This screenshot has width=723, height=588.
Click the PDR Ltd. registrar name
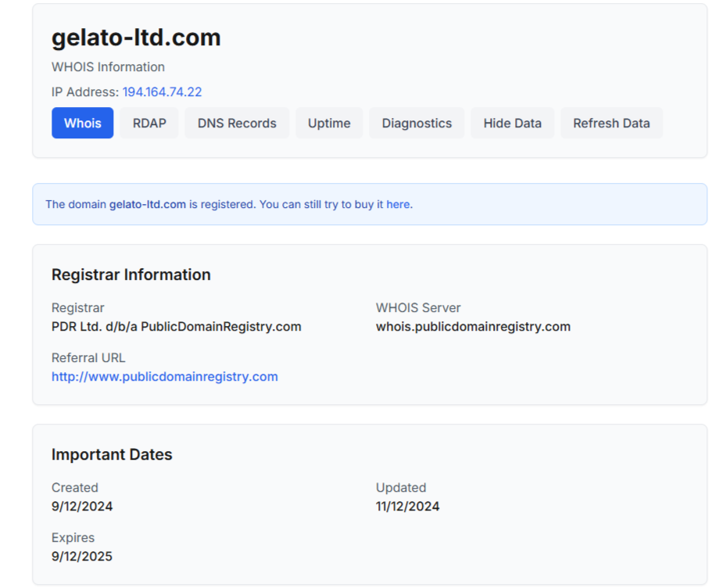176,327
